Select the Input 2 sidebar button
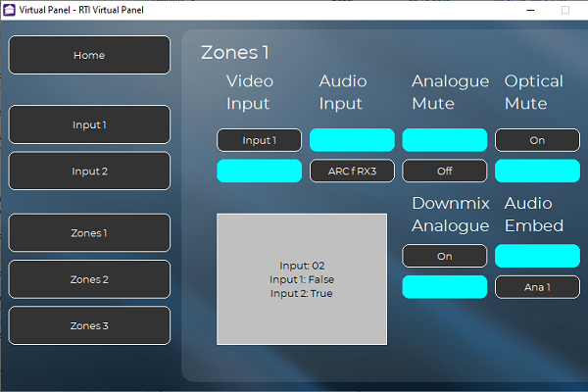This screenshot has width=588, height=392. [89, 171]
